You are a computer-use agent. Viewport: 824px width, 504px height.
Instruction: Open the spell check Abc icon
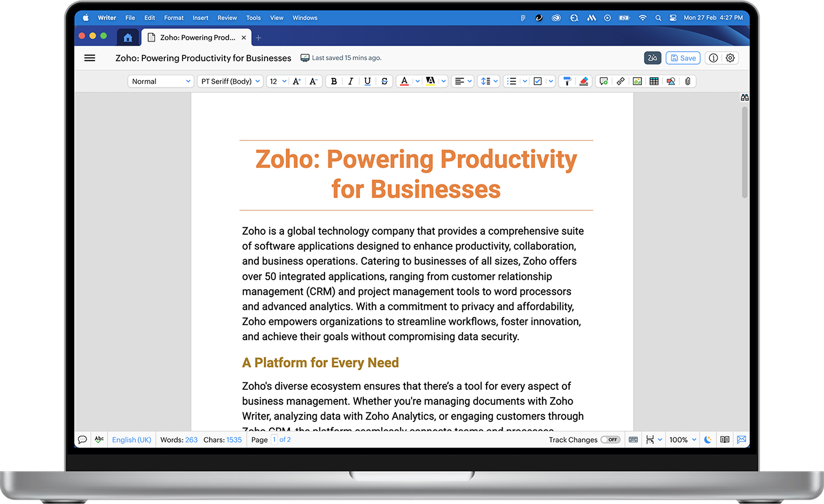pyautogui.click(x=99, y=439)
